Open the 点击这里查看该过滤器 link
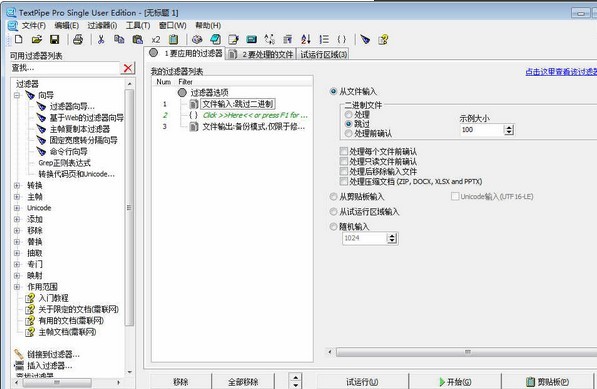Viewport: 597px width, 389px height. [x=561, y=72]
